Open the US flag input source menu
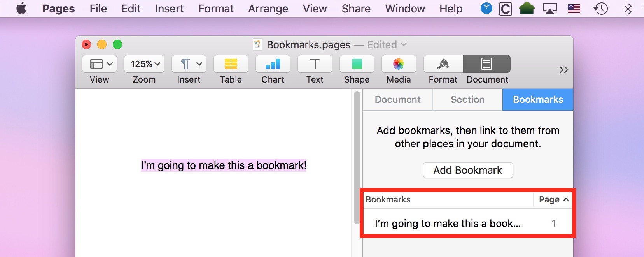644x257 pixels. click(x=574, y=9)
